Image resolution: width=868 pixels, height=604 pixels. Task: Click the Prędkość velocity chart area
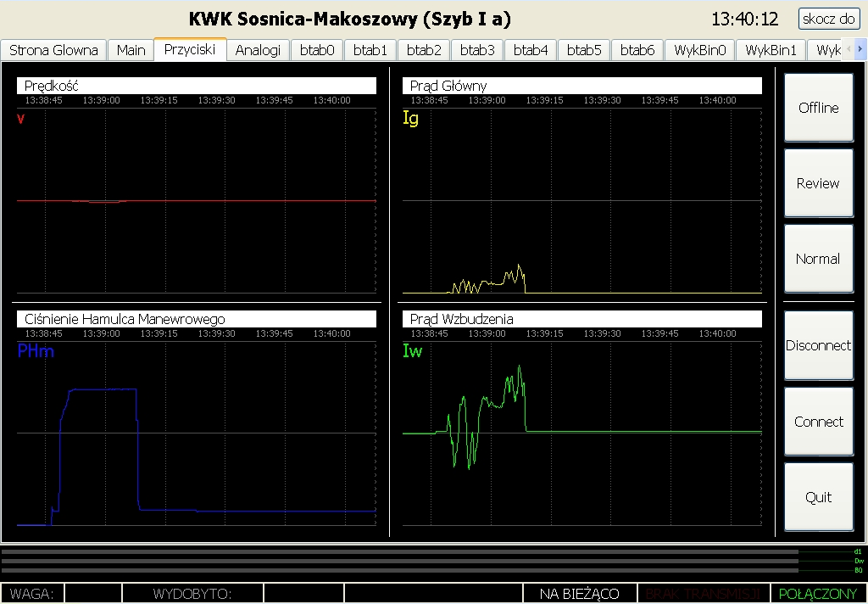[197, 200]
